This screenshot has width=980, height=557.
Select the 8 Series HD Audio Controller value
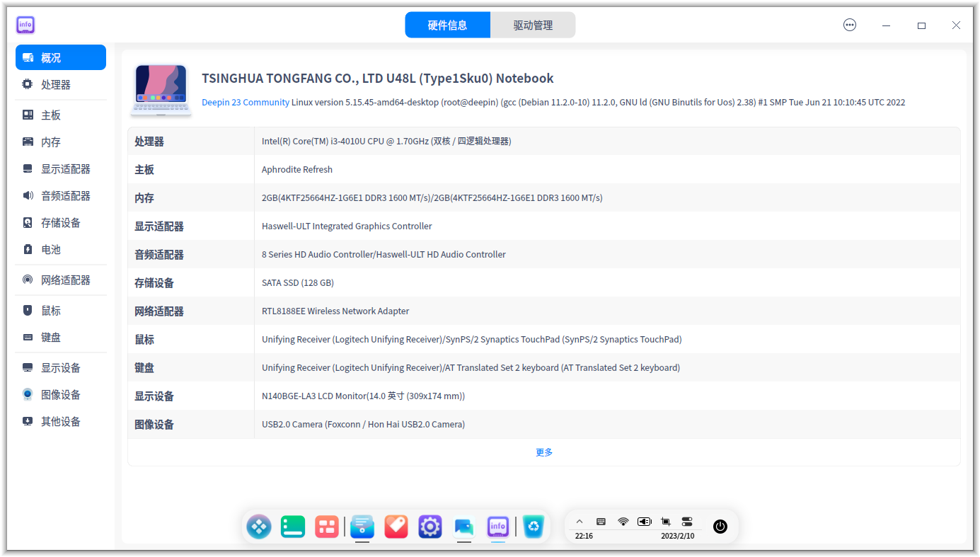point(384,254)
